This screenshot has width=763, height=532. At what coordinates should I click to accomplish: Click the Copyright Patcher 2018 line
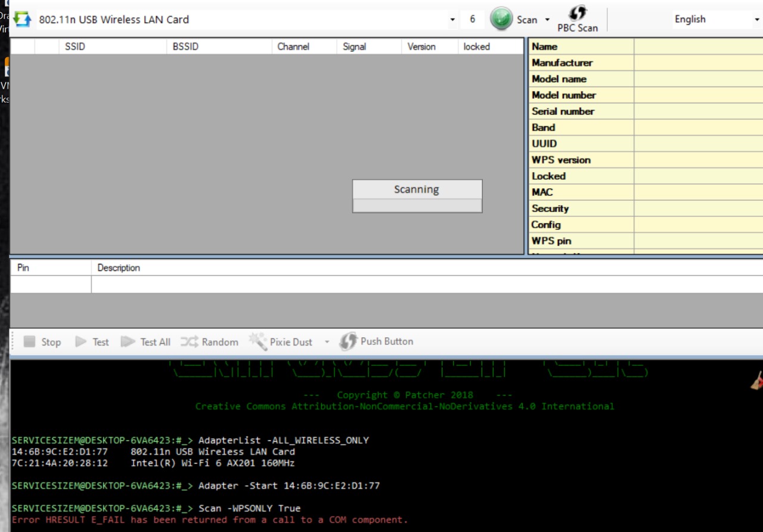(x=405, y=395)
